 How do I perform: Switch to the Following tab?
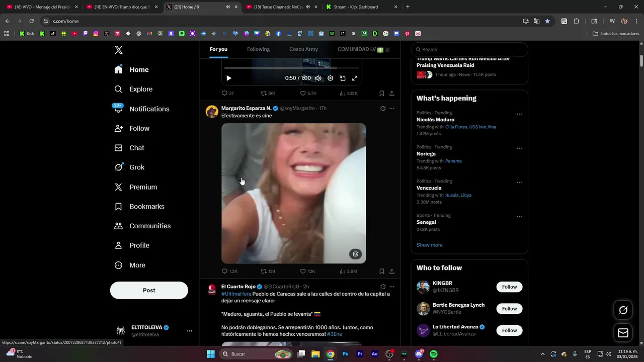tap(258, 49)
